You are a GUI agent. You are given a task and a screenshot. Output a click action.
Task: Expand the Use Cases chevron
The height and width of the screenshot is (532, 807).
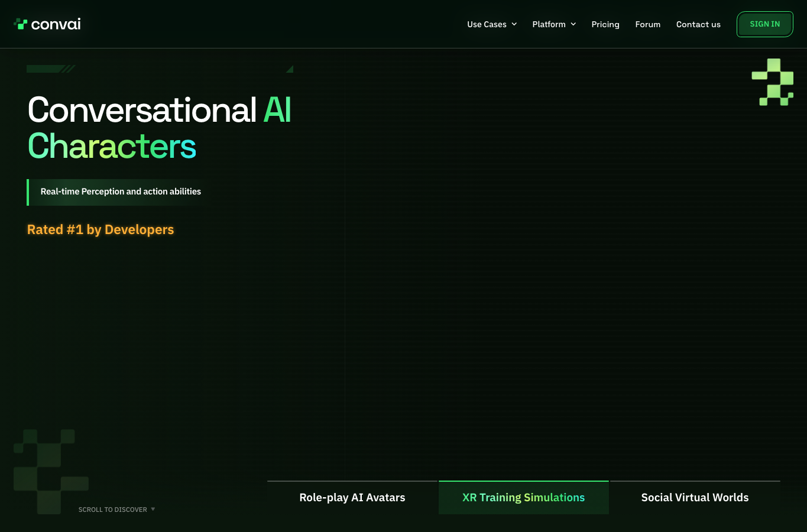pyautogui.click(x=514, y=24)
